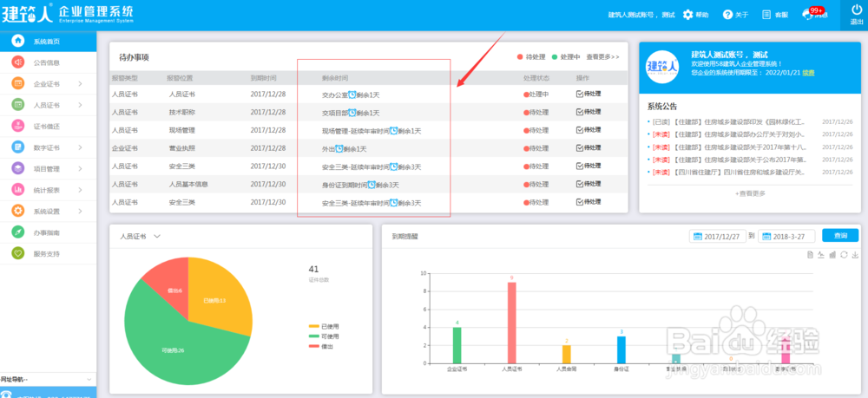Open 公告信息 in the sidebar
868x398 pixels.
pos(48,62)
